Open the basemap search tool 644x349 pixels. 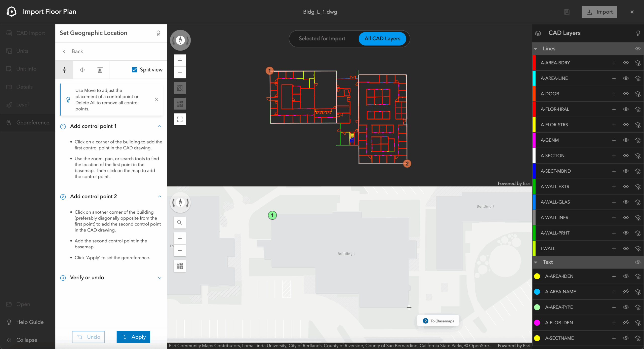pyautogui.click(x=180, y=222)
